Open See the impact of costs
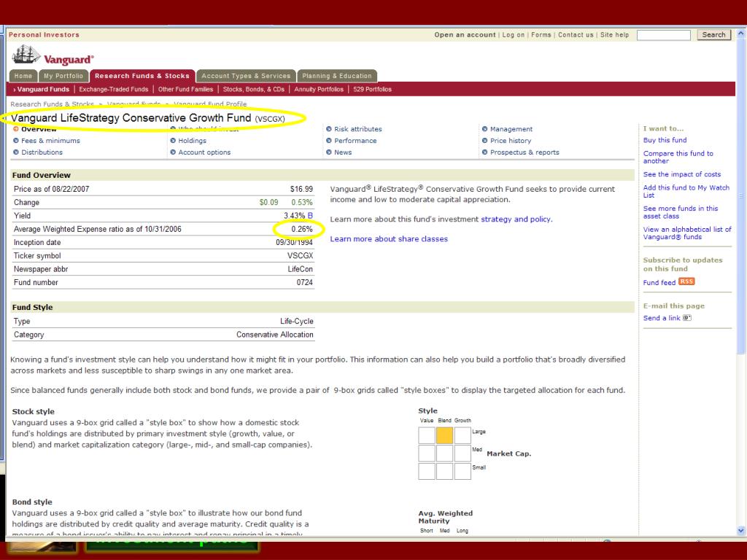The image size is (747, 560). 682,174
